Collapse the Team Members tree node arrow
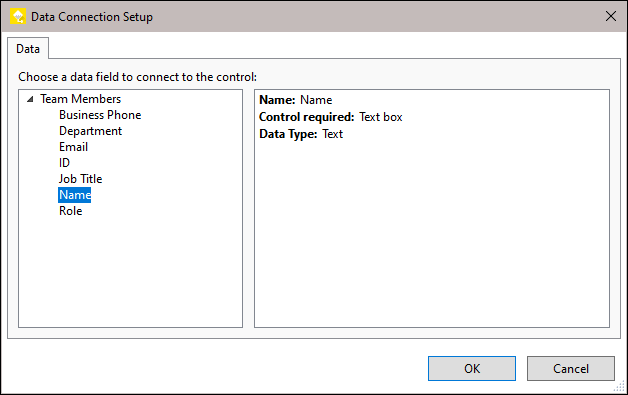 point(30,99)
